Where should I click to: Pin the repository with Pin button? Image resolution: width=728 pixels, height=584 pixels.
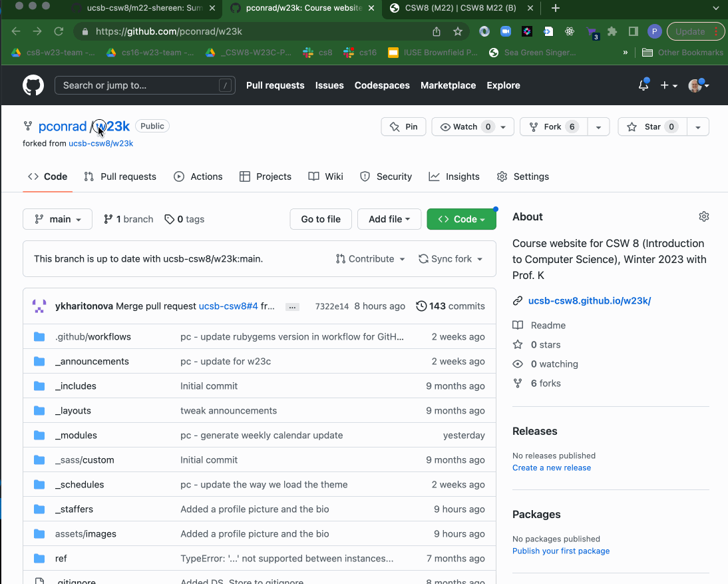(403, 127)
